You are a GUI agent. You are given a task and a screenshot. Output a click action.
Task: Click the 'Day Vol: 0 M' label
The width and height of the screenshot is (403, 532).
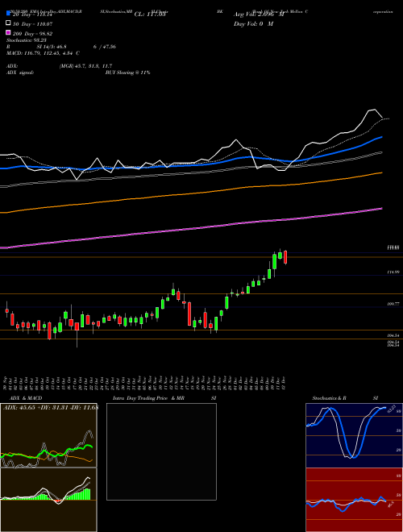coord(253,23)
